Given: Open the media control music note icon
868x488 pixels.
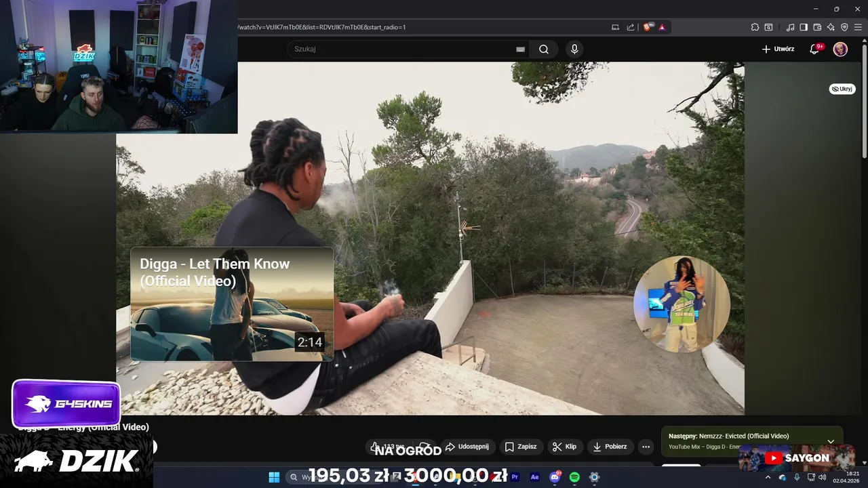Looking at the screenshot, I should (791, 27).
